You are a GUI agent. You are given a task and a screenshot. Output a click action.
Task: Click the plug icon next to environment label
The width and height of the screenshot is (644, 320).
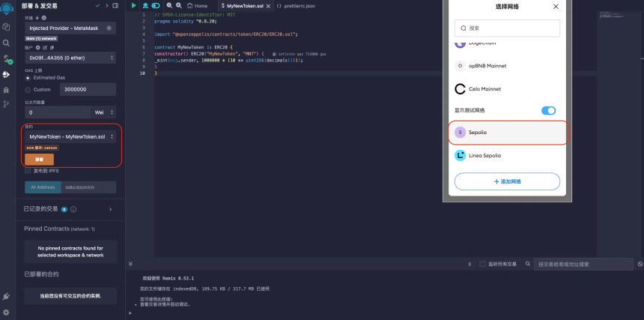point(37,18)
